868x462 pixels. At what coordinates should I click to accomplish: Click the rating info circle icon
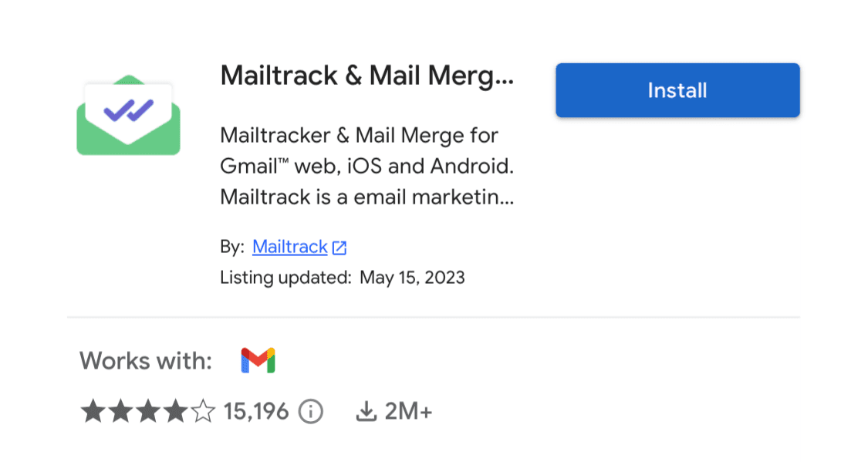tap(310, 412)
